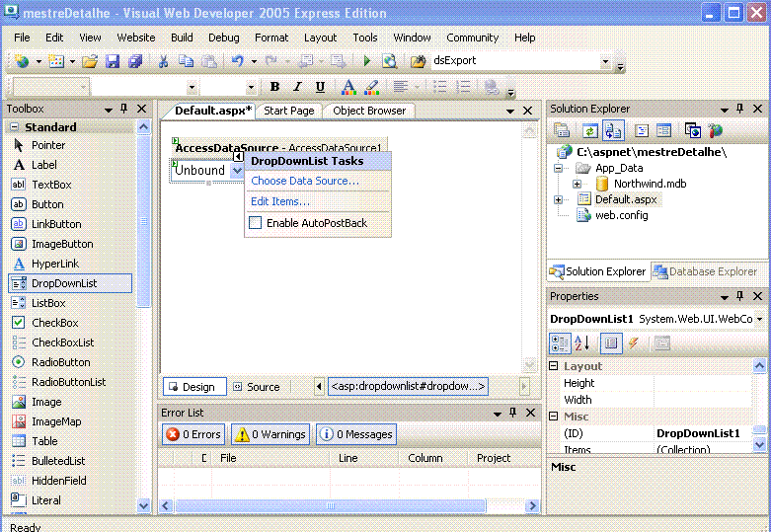This screenshot has width=771, height=532.
Task: Select web.config in Solution Explorer
Action: coord(622,215)
